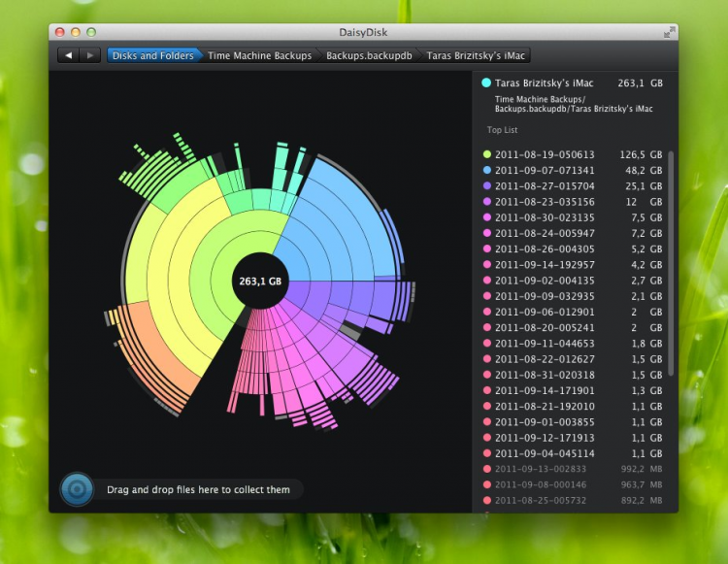Click the collector target icon
Viewport: 728px width, 564px height.
[x=77, y=489]
